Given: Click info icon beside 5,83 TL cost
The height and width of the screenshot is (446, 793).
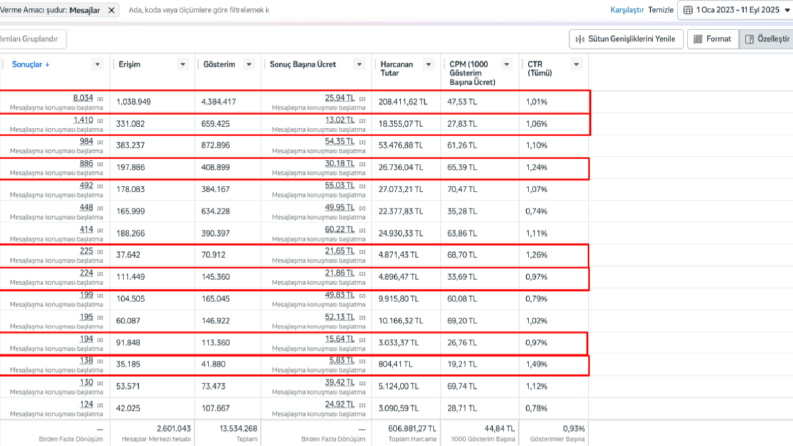Looking at the screenshot, I should (x=362, y=361).
